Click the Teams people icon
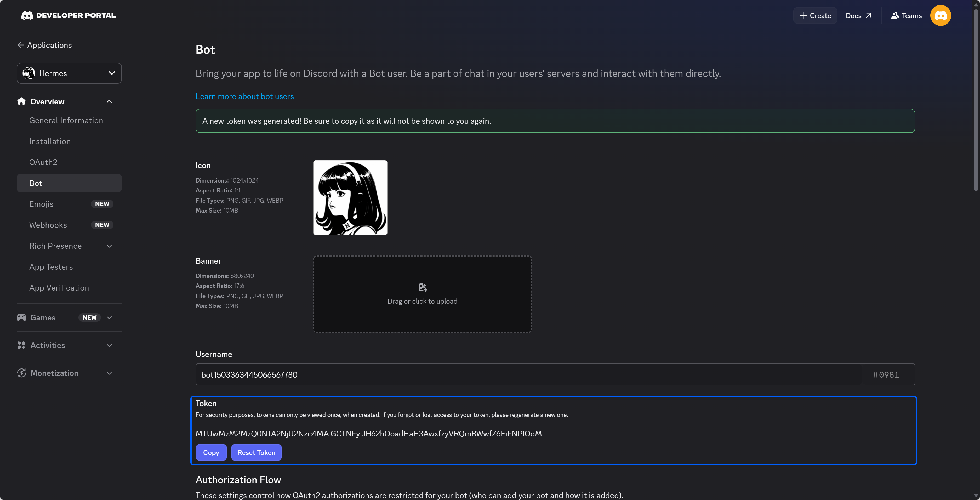 (895, 15)
